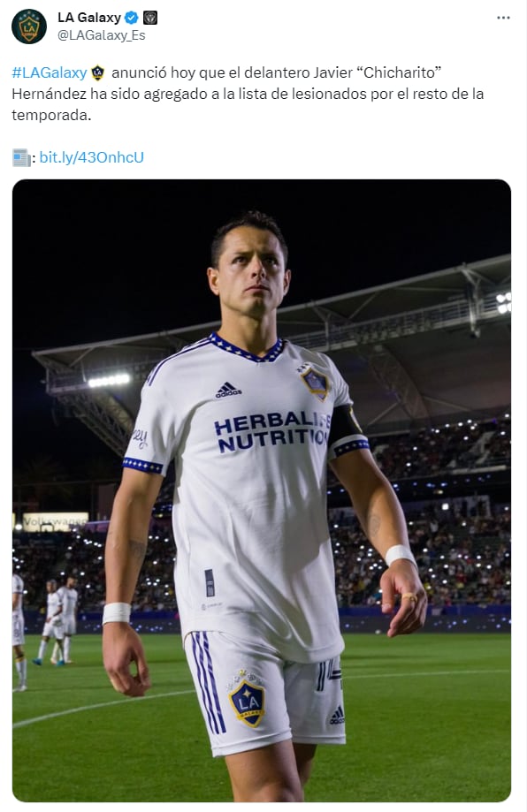Click the adidas logo on jersey chest
527x812 pixels.
(x=228, y=391)
